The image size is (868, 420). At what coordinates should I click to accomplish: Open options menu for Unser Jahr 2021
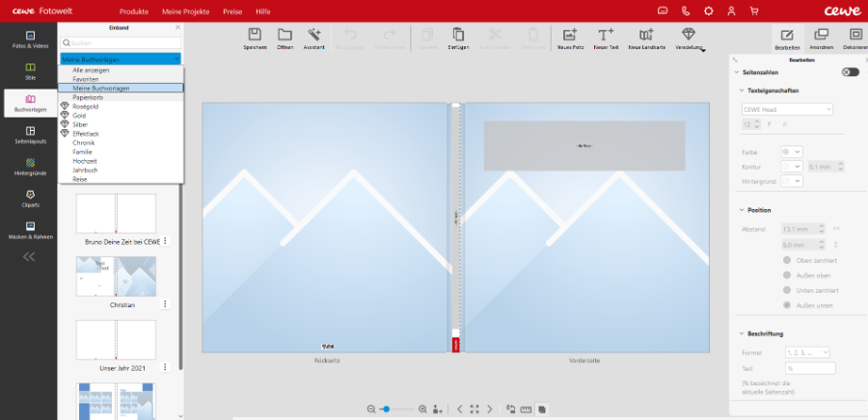(165, 367)
